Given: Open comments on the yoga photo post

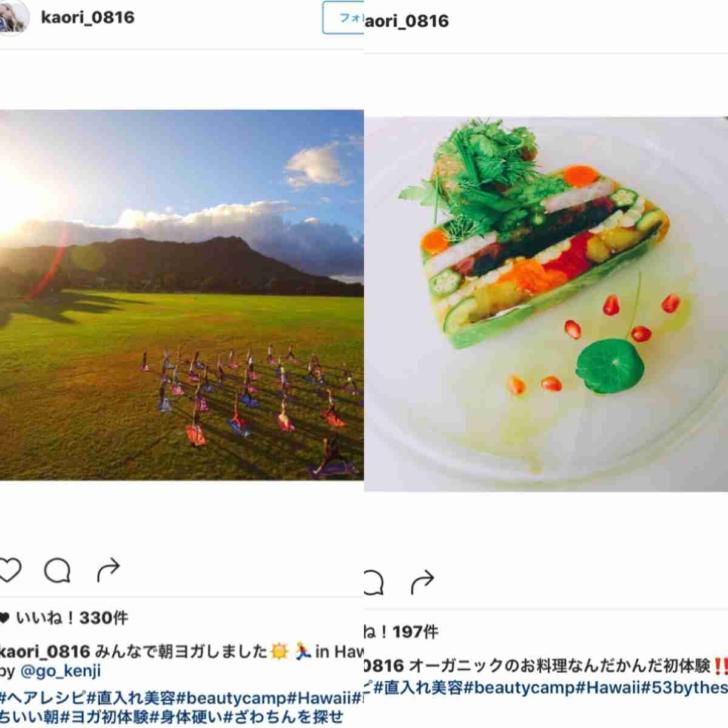Looking at the screenshot, I should 58,570.
